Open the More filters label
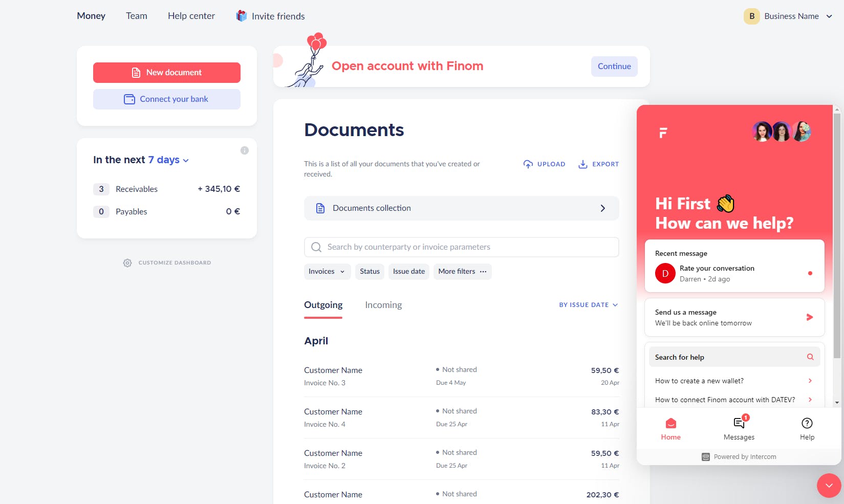This screenshot has height=504, width=844. [457, 272]
